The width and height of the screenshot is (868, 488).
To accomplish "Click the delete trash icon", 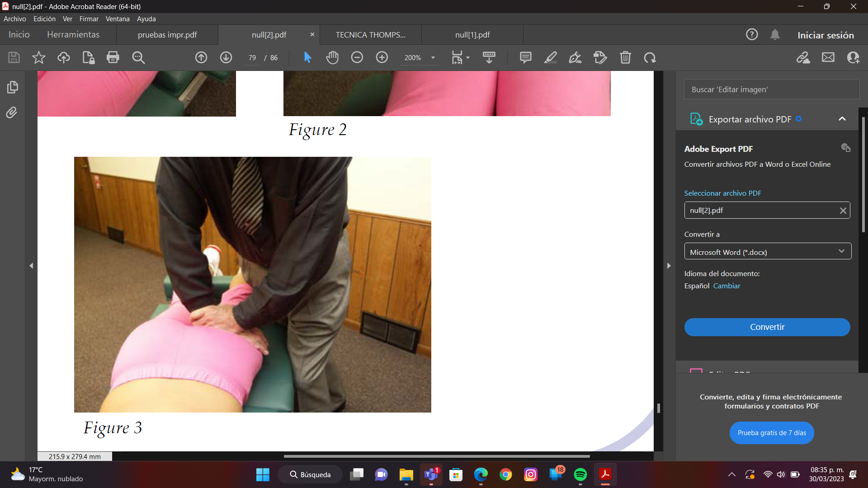I will coord(625,57).
